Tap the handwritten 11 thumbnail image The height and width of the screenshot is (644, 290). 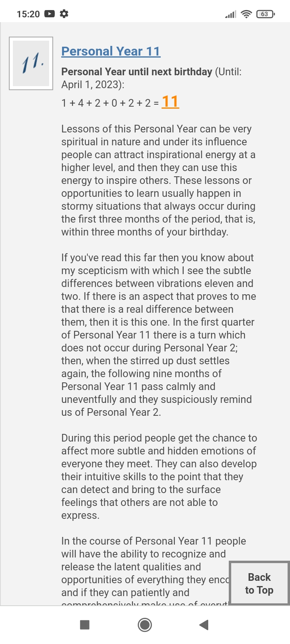point(31,63)
